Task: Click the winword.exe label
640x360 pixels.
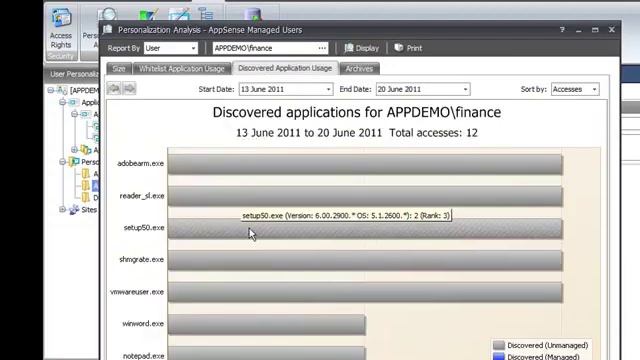Action: tap(143, 324)
